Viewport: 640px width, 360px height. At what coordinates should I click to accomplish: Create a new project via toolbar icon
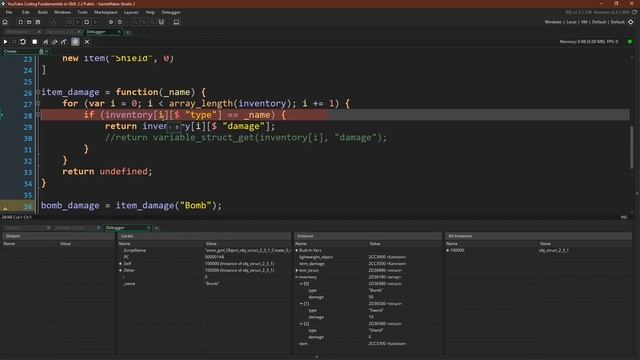pos(20,22)
